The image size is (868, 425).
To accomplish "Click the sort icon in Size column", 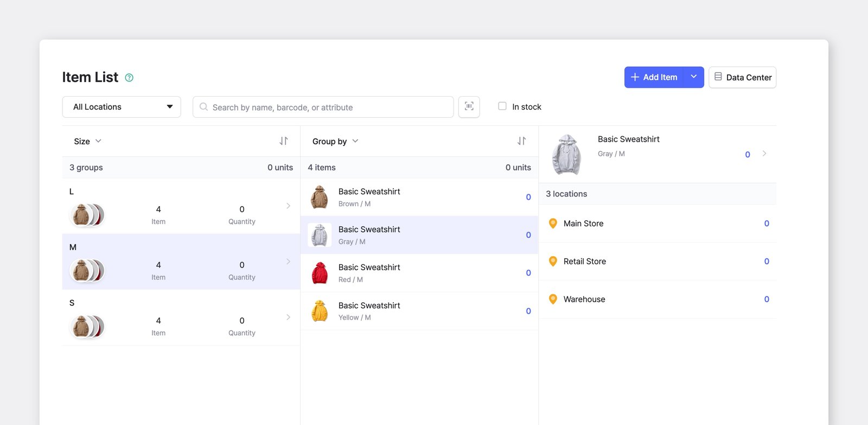I will [x=284, y=141].
